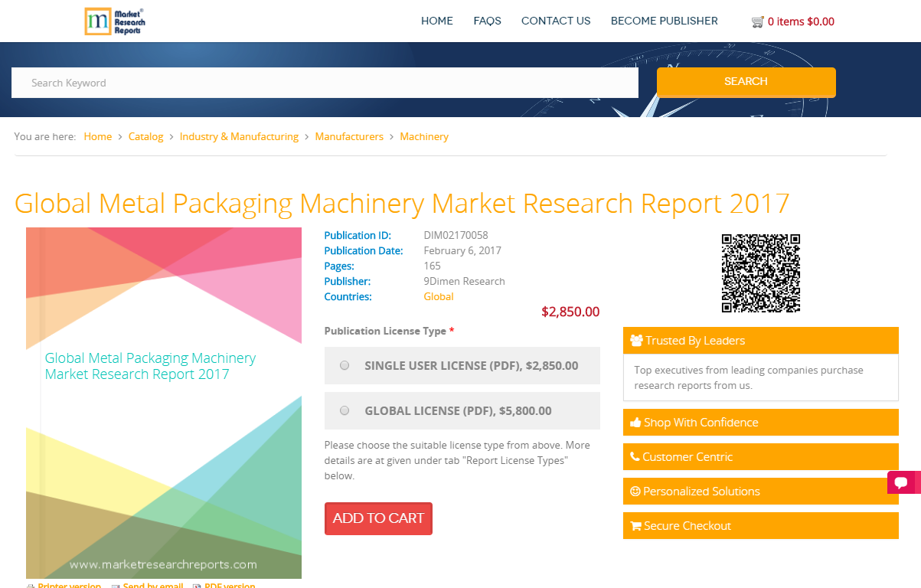Click the Trusted By Leaders group icon

(x=635, y=340)
